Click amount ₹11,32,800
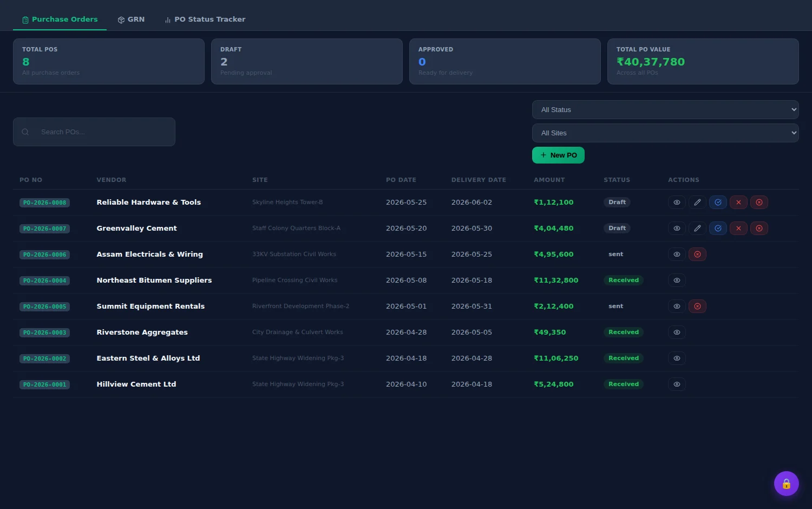The image size is (812, 509). (x=556, y=280)
